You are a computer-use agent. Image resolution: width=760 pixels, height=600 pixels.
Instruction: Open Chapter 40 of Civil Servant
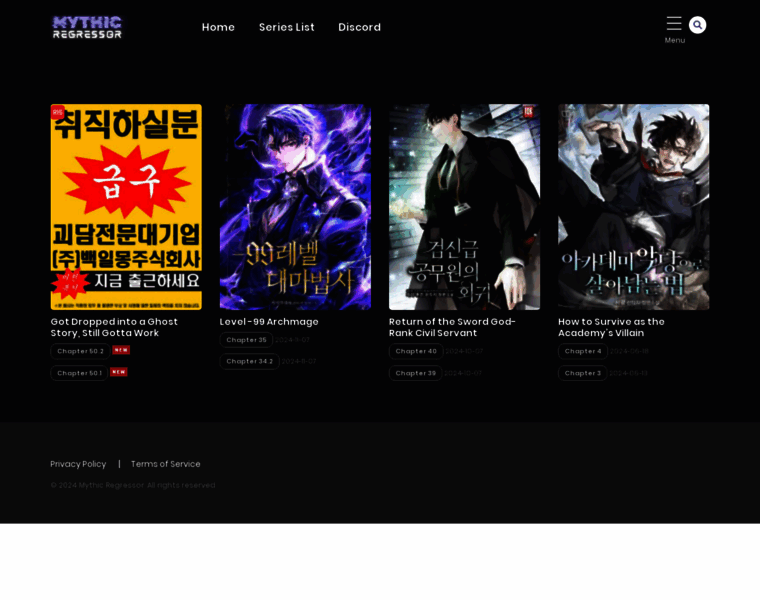point(416,351)
